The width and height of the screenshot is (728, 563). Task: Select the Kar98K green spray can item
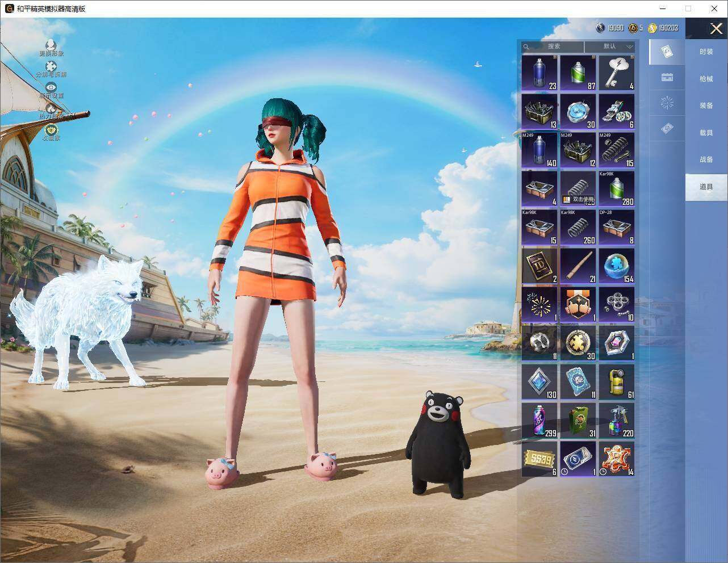tap(617, 188)
